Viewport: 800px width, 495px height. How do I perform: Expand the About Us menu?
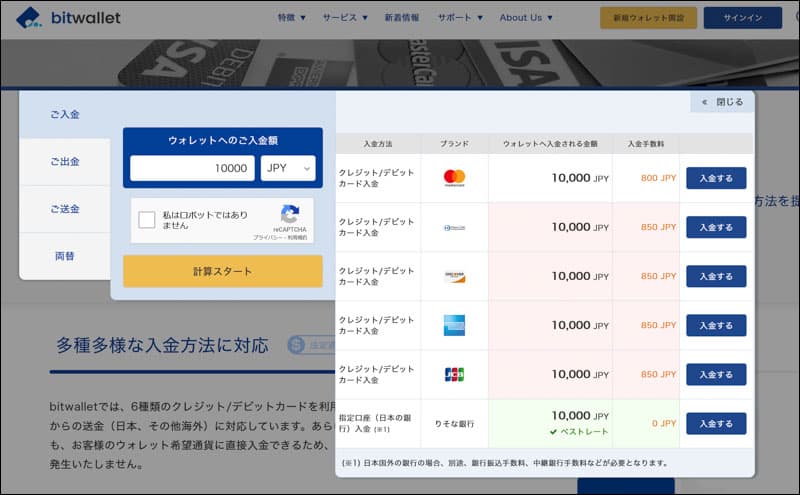526,18
